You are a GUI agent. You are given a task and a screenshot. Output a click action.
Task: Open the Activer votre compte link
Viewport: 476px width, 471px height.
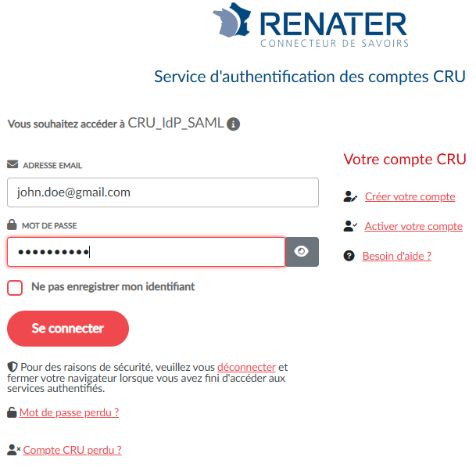[x=413, y=226]
